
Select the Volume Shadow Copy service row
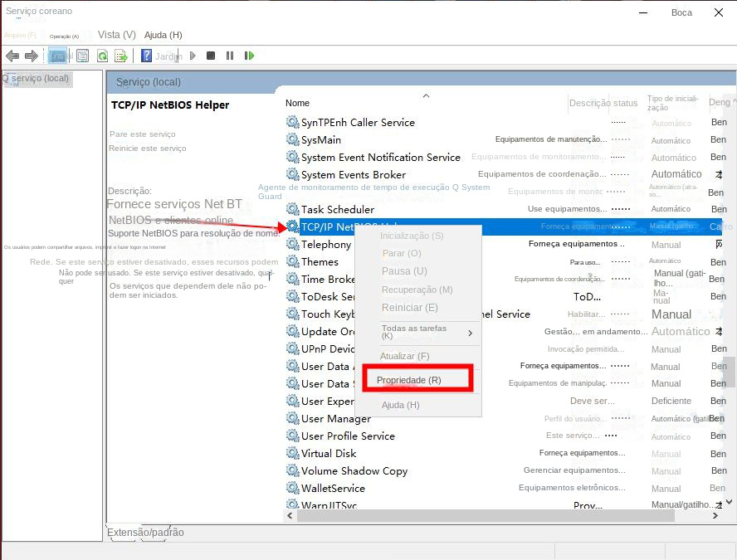tap(354, 471)
